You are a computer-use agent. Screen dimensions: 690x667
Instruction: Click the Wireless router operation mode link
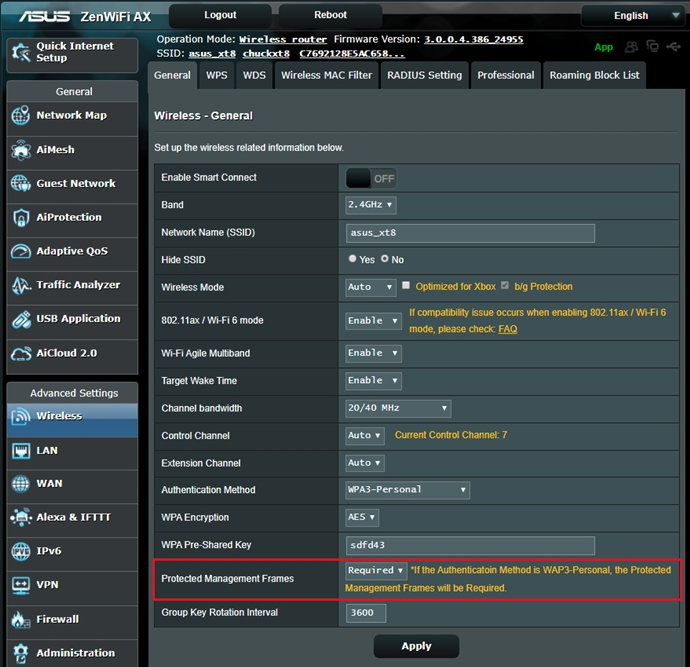point(283,39)
